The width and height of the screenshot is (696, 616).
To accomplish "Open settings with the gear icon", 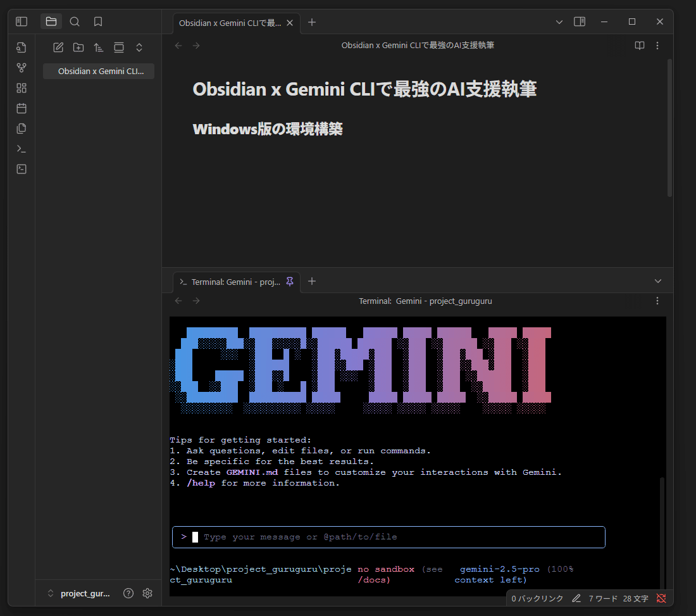I will [x=147, y=593].
